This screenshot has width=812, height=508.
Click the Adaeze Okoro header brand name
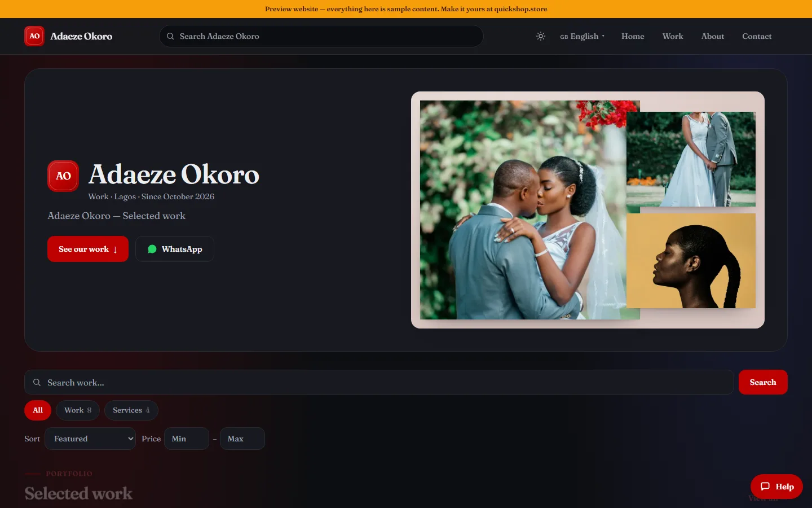pos(81,36)
